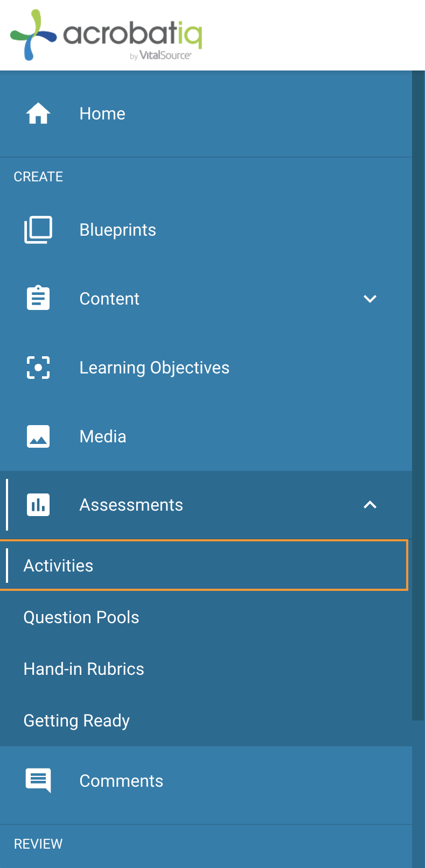Open the Blueprints navigation label
This screenshot has width=425, height=868.
[118, 230]
